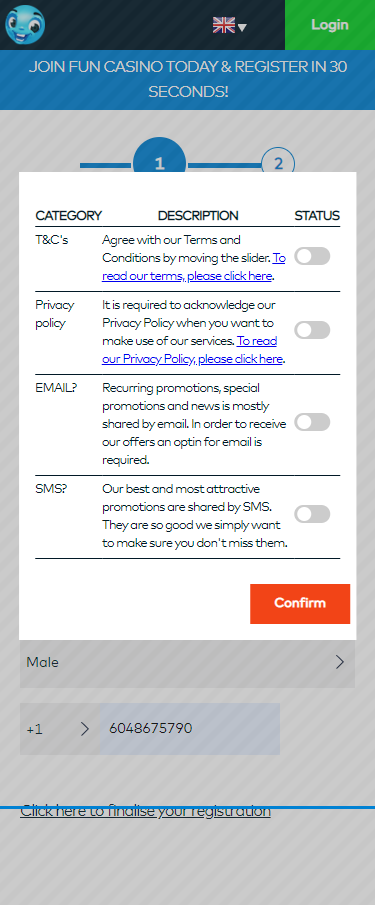The width and height of the screenshot is (375, 905).
Task: Open the +1 country code selector
Action: 59,729
